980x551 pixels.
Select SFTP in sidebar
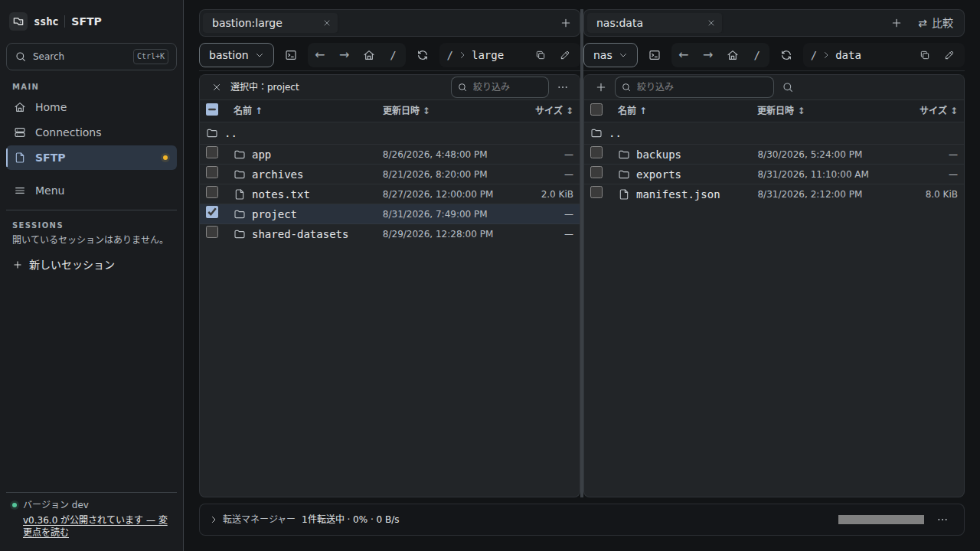(91, 158)
